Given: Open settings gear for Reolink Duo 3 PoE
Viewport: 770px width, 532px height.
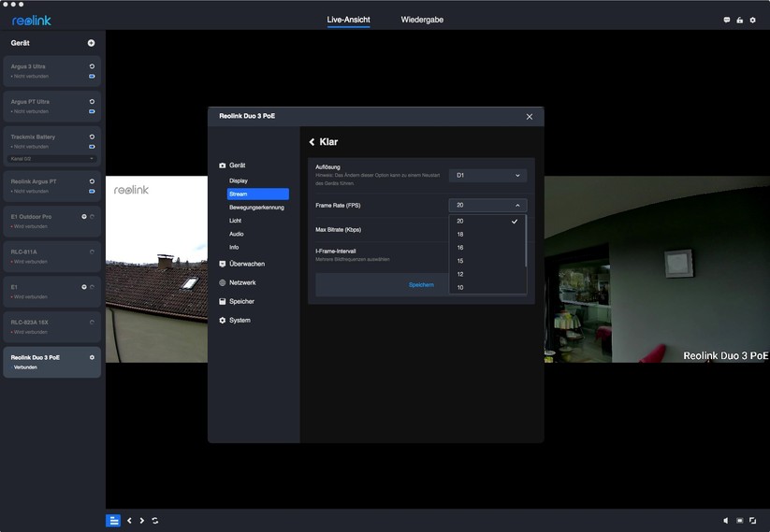Looking at the screenshot, I should (92, 357).
